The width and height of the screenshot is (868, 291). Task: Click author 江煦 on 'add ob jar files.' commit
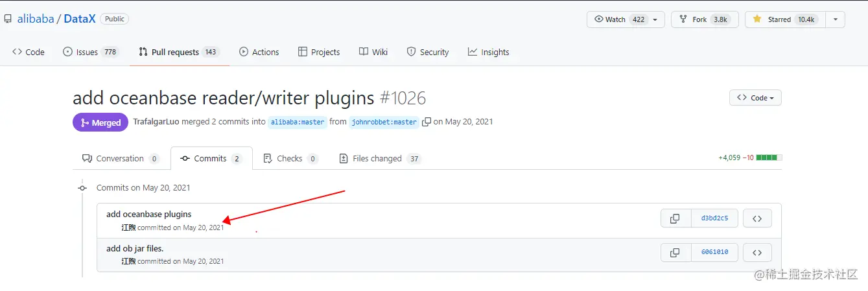128,261
